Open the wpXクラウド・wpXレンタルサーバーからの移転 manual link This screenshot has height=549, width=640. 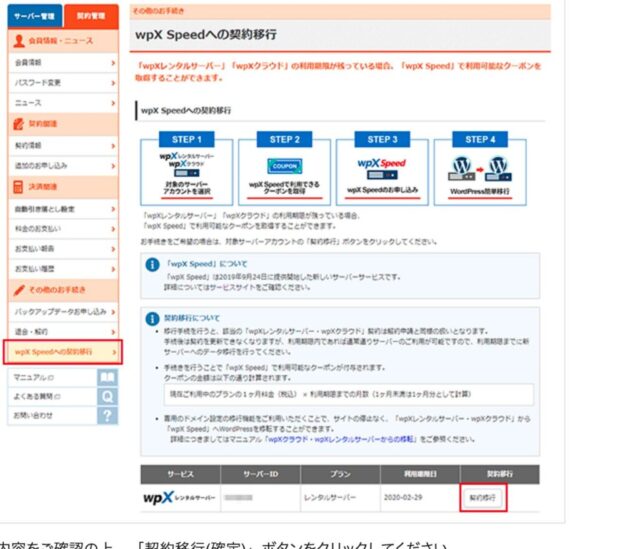(x=340, y=439)
